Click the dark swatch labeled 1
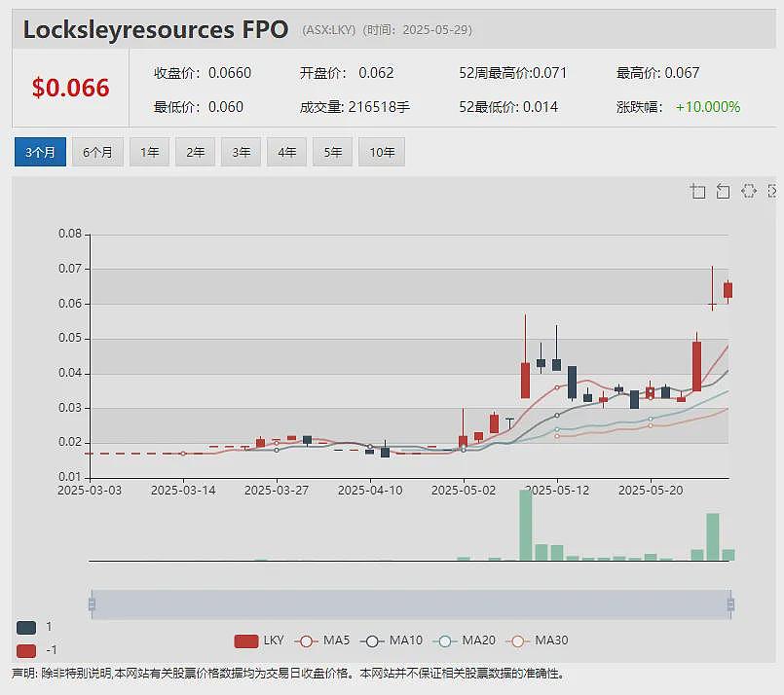 pyautogui.click(x=26, y=628)
